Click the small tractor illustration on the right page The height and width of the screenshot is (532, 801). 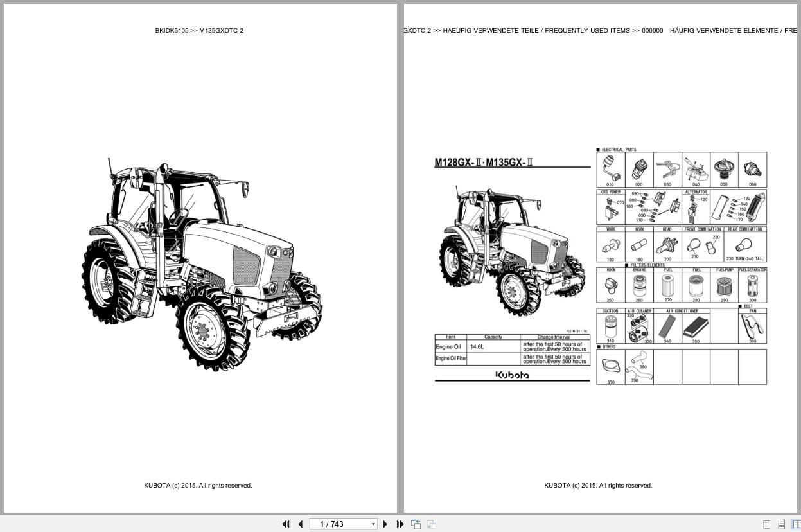pyautogui.click(x=512, y=251)
